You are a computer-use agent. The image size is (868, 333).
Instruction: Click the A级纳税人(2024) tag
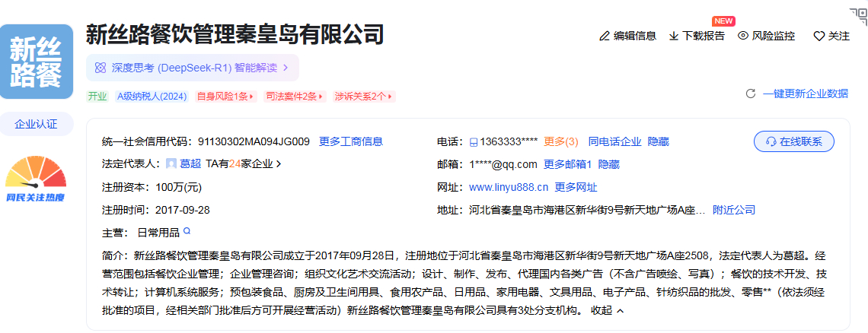pos(152,97)
